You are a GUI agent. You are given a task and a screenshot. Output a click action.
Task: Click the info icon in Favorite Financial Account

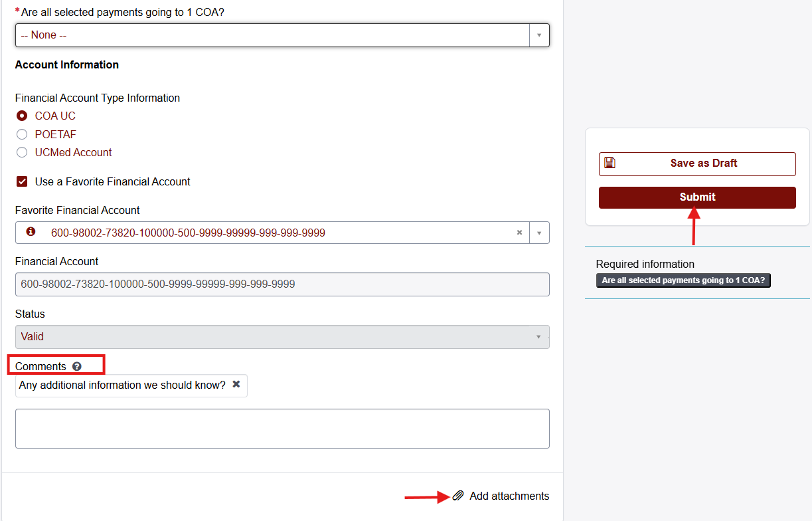pyautogui.click(x=31, y=233)
